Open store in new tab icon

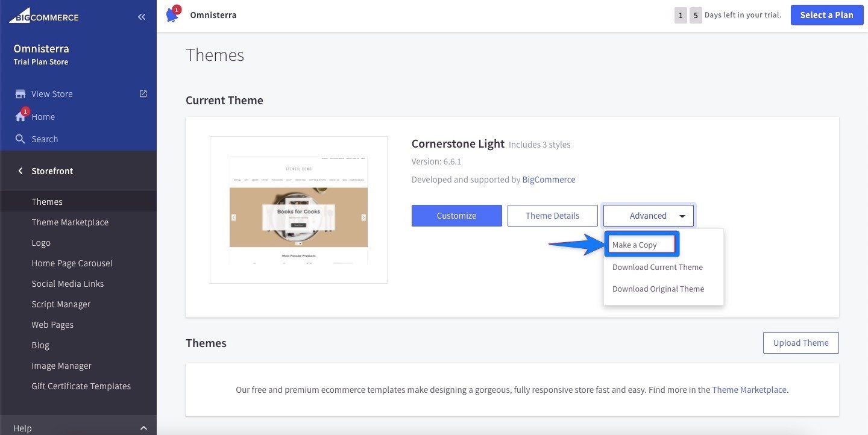[x=143, y=94]
